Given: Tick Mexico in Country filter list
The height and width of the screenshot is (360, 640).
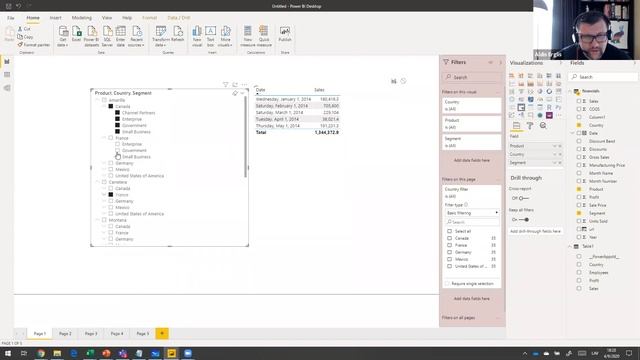Looking at the screenshot, I should click(x=449, y=259).
